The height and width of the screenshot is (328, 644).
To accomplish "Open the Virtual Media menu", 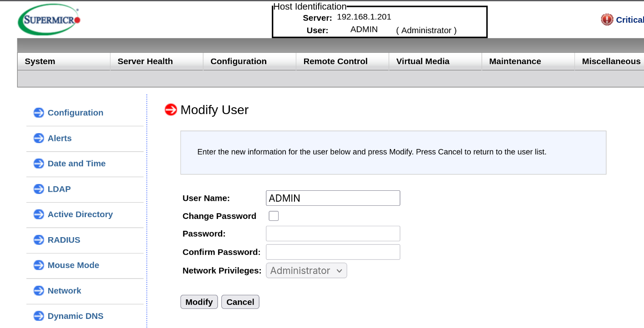I will pos(423,61).
